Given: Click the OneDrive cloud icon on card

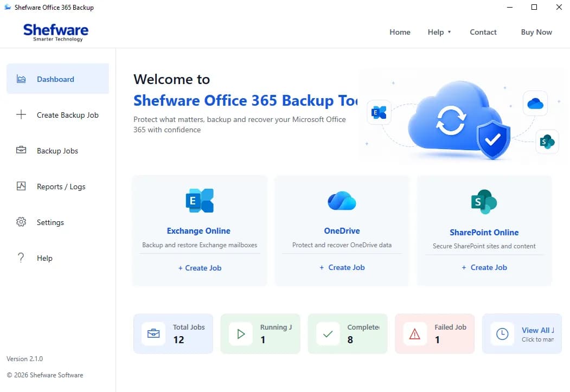Looking at the screenshot, I should [342, 201].
